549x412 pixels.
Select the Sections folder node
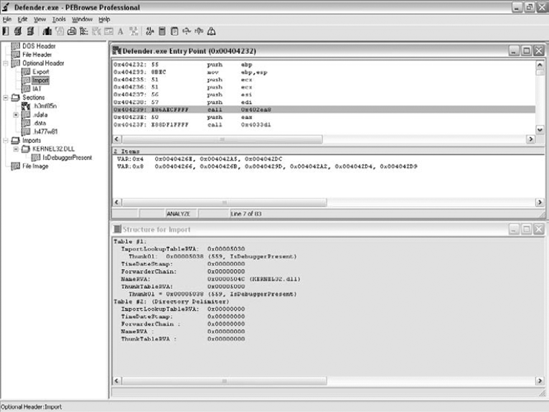click(33, 97)
